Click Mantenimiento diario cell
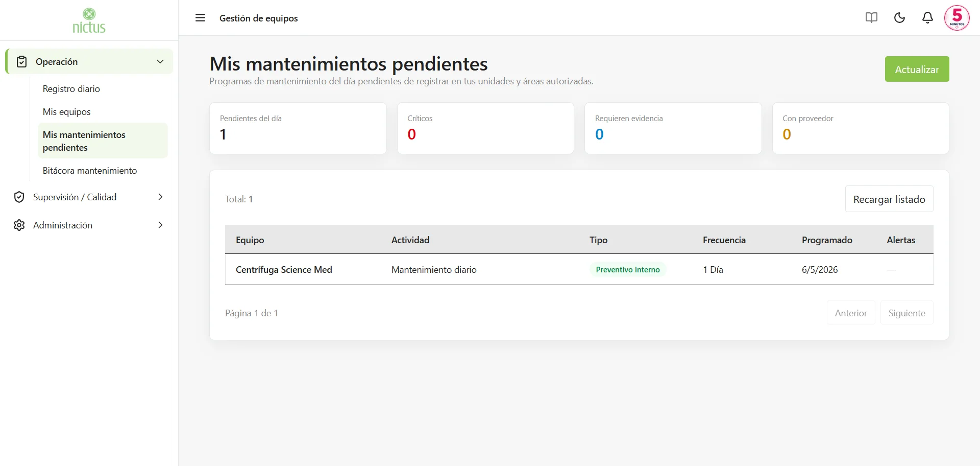The width and height of the screenshot is (980, 466). (434, 270)
